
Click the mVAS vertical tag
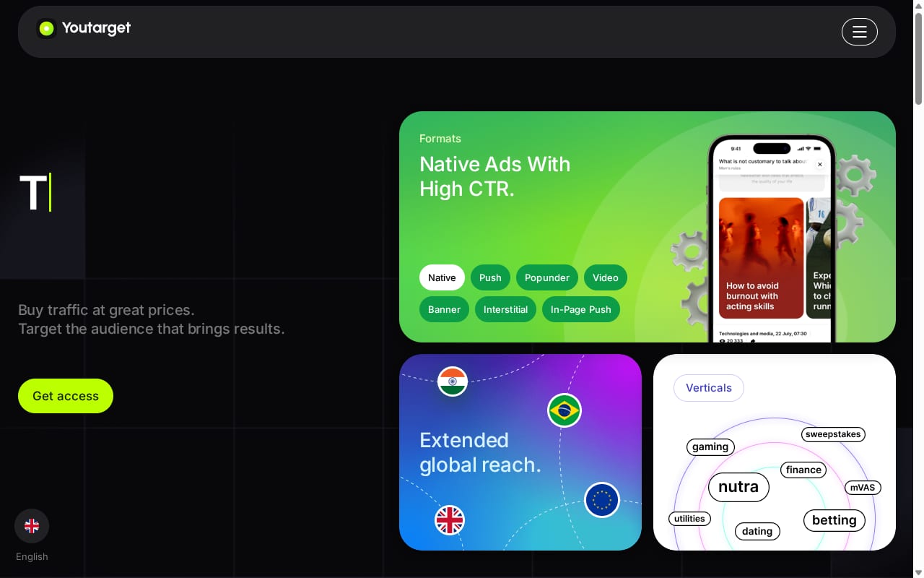[x=863, y=488]
